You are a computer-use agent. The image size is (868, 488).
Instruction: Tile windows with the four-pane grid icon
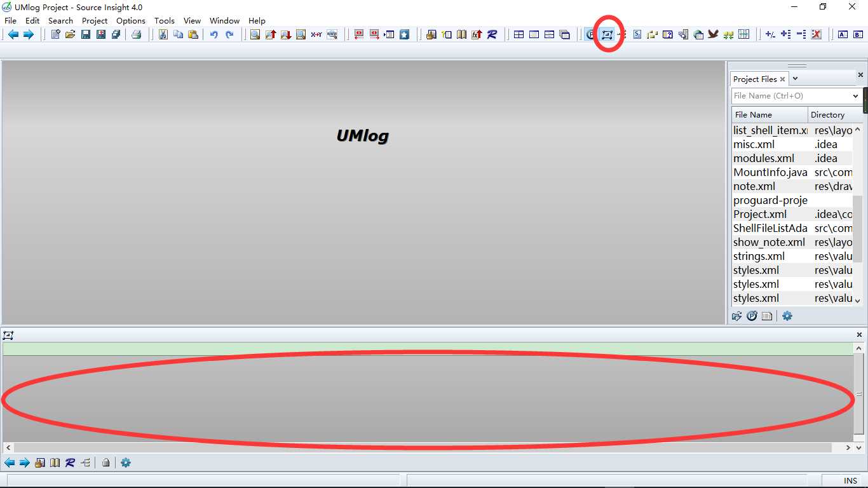(519, 34)
